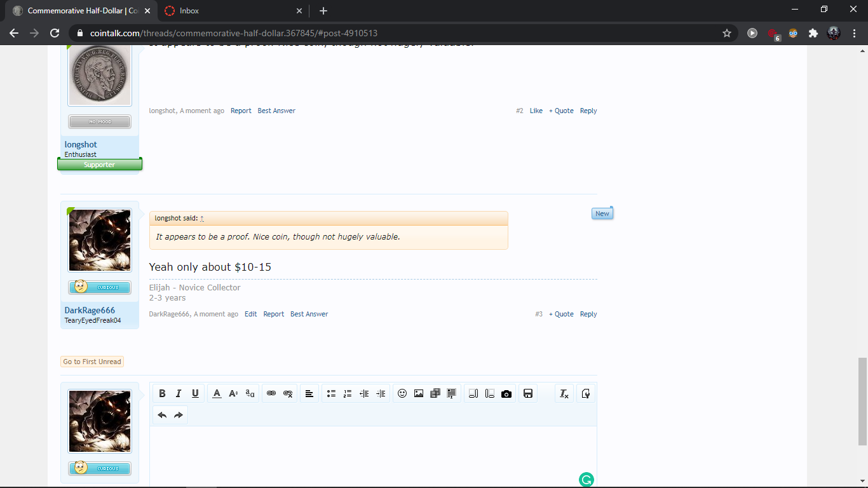Toggle bold formatting in the reply editor

pos(162,394)
